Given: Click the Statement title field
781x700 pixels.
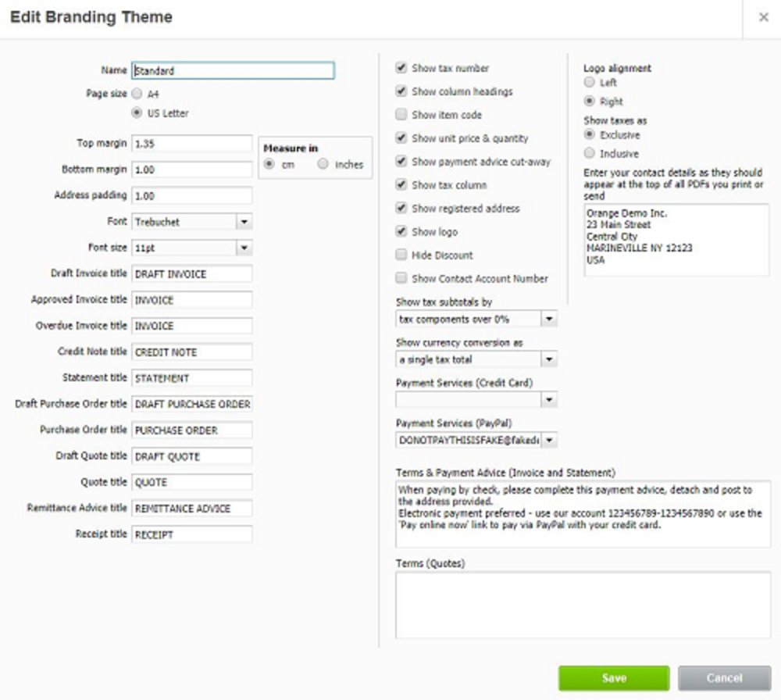Looking at the screenshot, I should [x=192, y=377].
